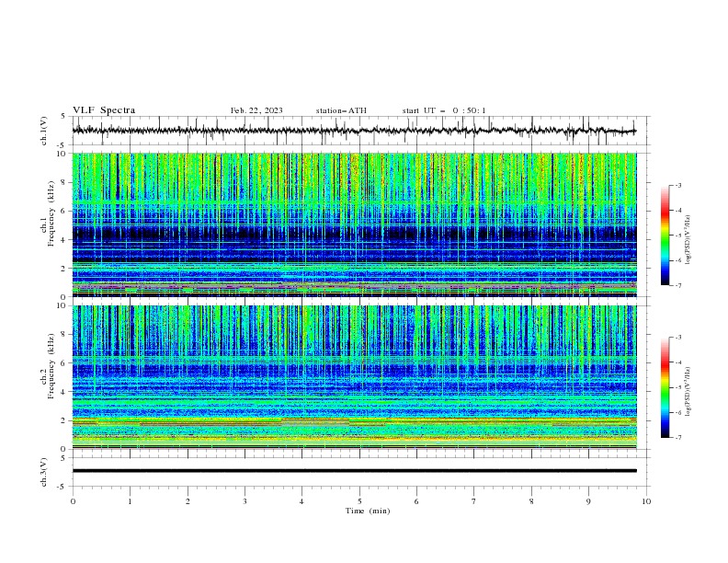Click the ch.2 'Frequency (kHz)' axis label
The width and height of the screenshot is (728, 563).
coord(51,366)
